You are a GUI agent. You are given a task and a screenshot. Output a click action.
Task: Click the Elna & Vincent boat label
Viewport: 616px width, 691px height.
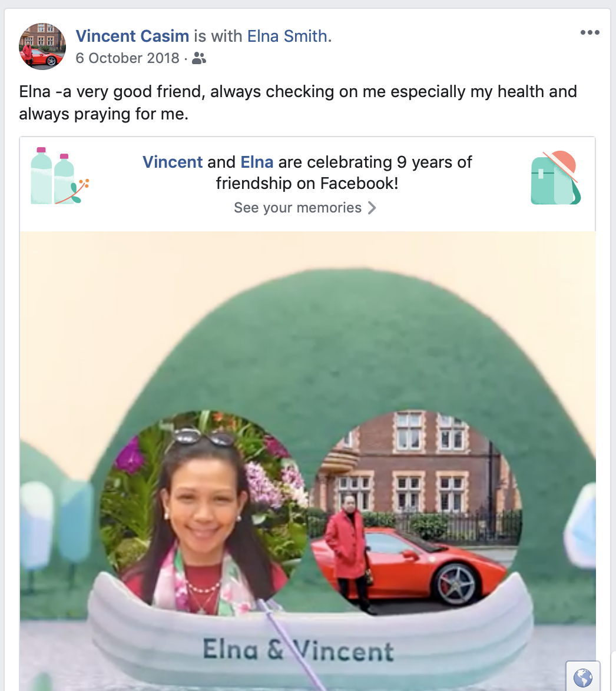tap(298, 650)
